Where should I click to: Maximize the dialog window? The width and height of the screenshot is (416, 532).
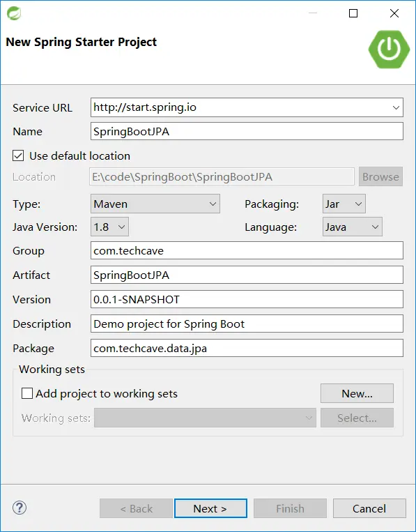pyautogui.click(x=353, y=13)
